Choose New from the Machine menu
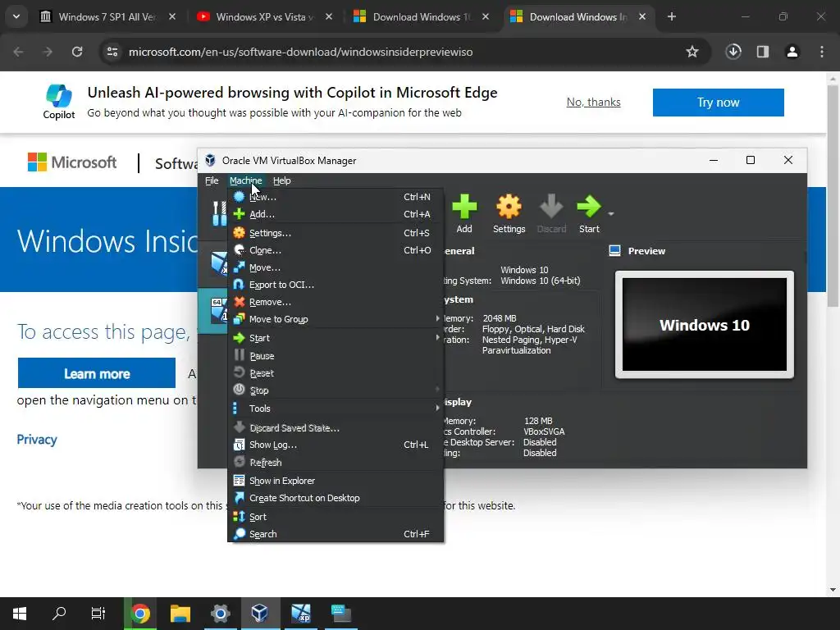The width and height of the screenshot is (840, 630). point(336,197)
